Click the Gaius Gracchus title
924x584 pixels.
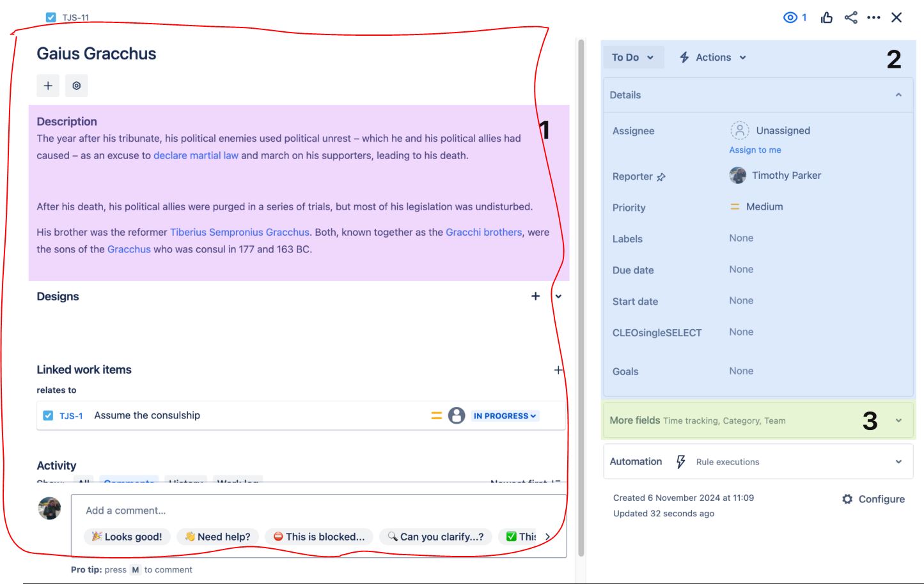pyautogui.click(x=97, y=54)
